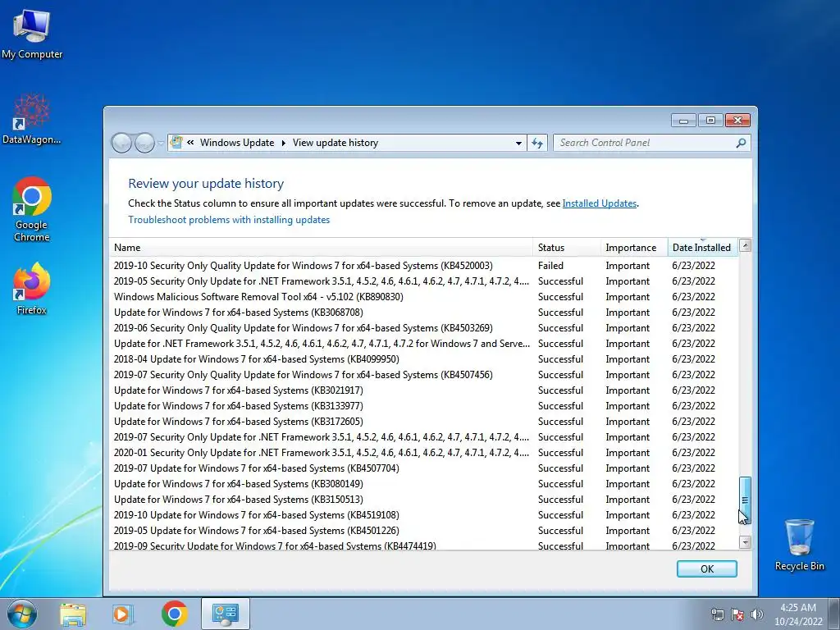Open Chrome from the taskbar
840x630 pixels.
pos(174,614)
